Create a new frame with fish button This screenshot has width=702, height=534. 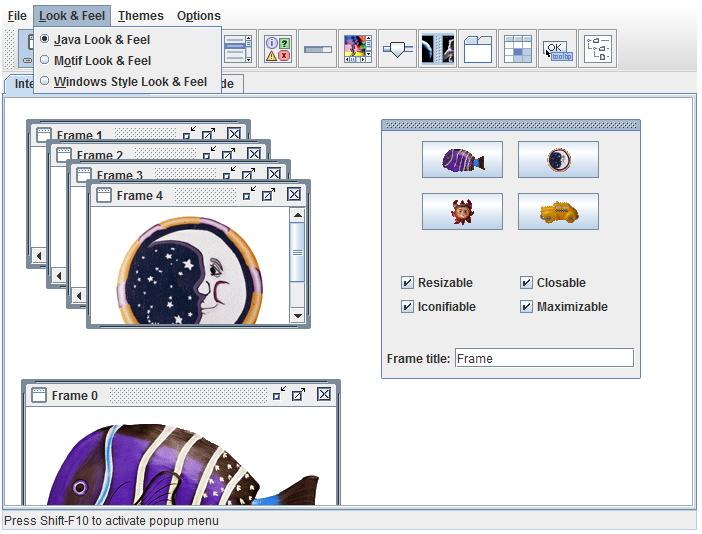(x=462, y=160)
